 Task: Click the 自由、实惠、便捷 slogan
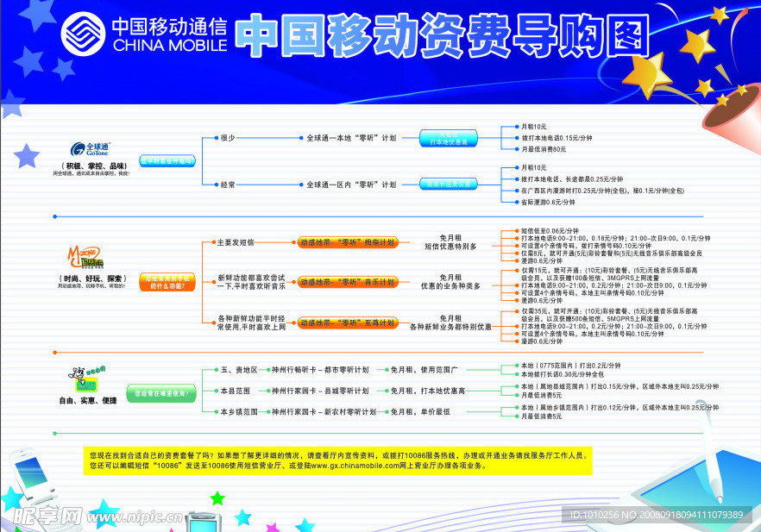pos(88,401)
